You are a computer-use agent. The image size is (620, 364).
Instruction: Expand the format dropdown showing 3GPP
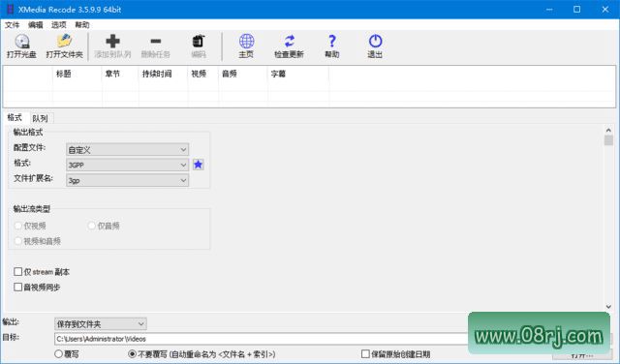click(x=127, y=165)
